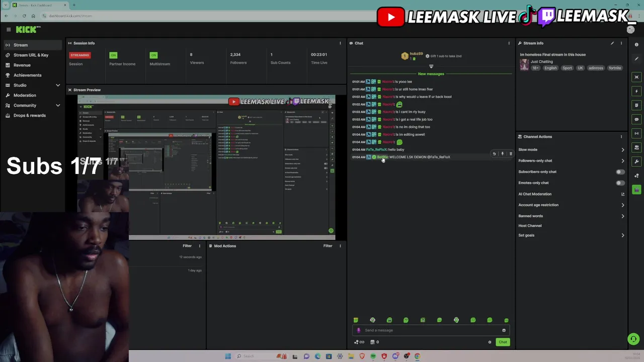Open AI Chat Moderation link
Viewport: 644px width, 362px height.
tap(572, 194)
